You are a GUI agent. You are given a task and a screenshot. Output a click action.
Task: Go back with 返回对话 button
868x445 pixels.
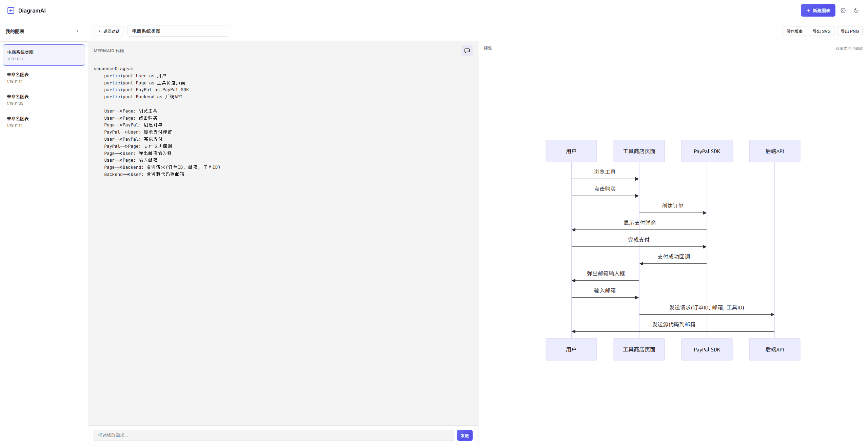coord(108,31)
